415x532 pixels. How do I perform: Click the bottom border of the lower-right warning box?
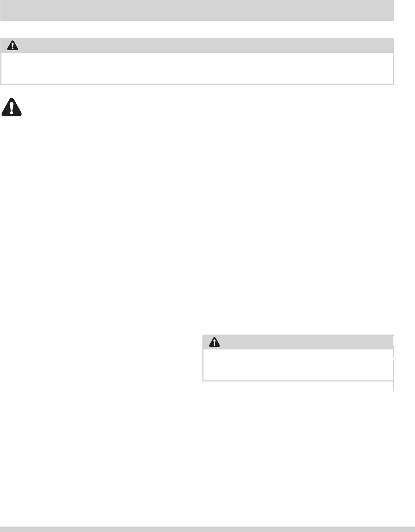(297, 381)
